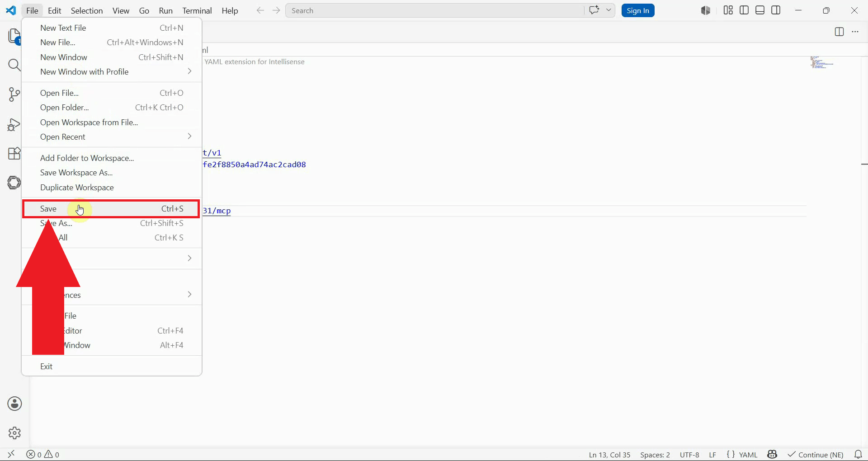Click Ln 13, Col 35 in status bar
Viewport: 868px width, 461px height.
(609, 455)
